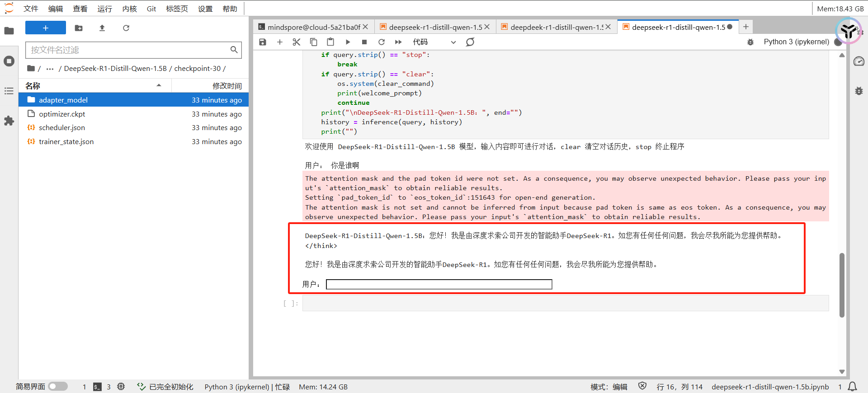Interrupt the kernel with the stop icon
The height and width of the screenshot is (393, 868).
click(x=364, y=42)
